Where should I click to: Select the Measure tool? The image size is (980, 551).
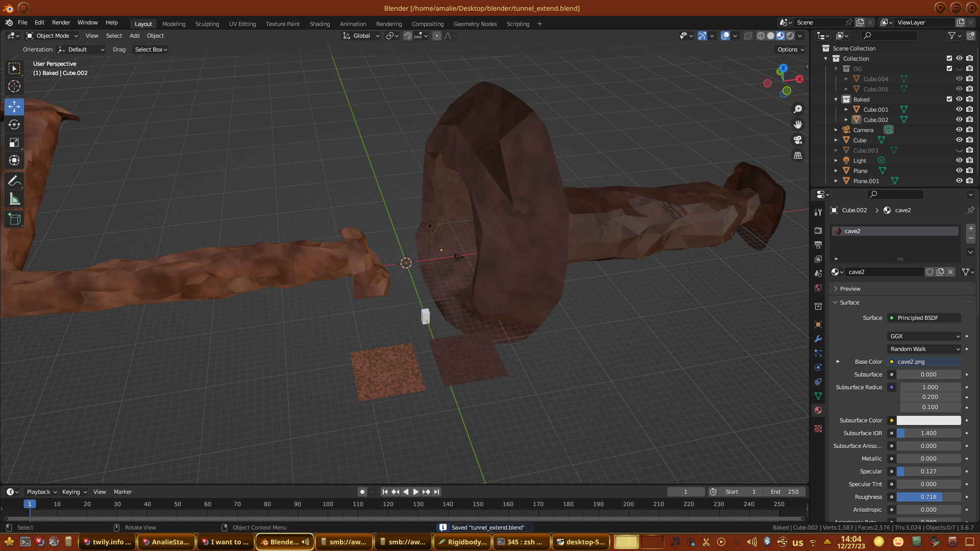coord(14,199)
